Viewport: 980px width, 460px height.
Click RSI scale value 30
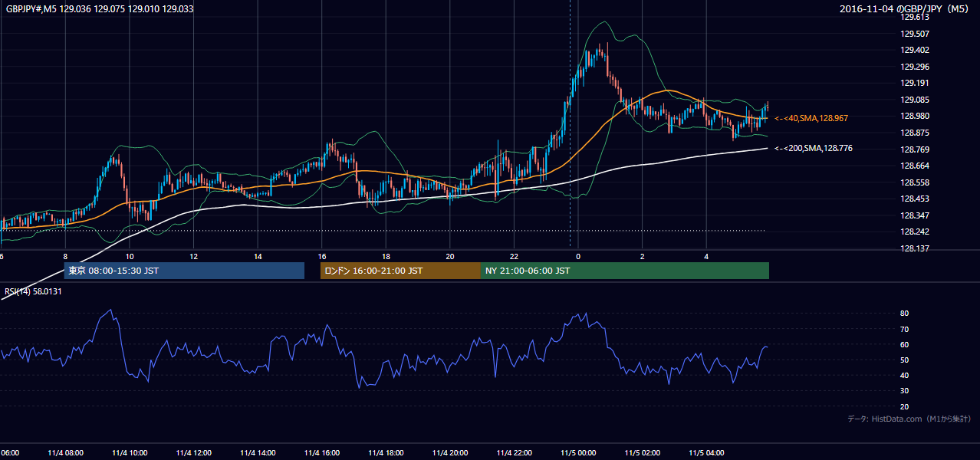tap(904, 391)
